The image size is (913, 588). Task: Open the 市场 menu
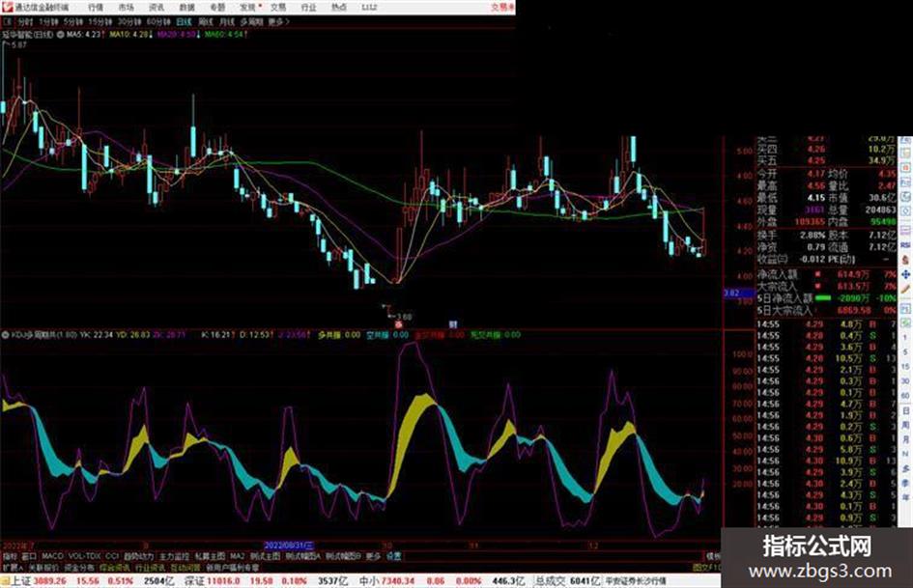point(126,8)
